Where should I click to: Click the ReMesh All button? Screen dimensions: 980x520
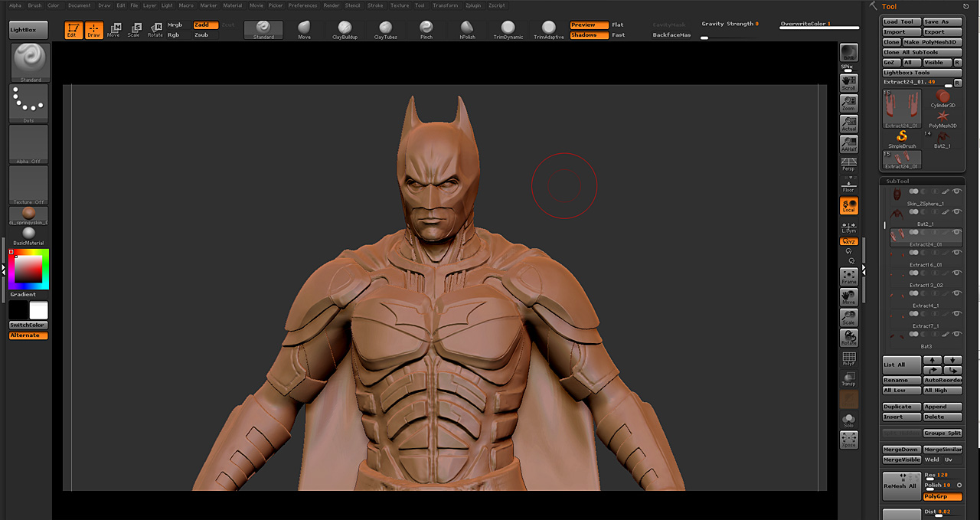coord(901,486)
